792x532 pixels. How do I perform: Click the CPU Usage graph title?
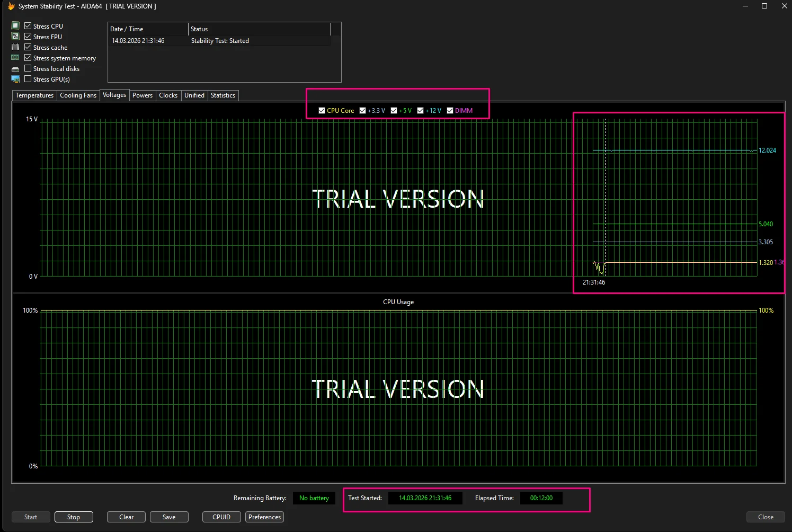pyautogui.click(x=398, y=302)
